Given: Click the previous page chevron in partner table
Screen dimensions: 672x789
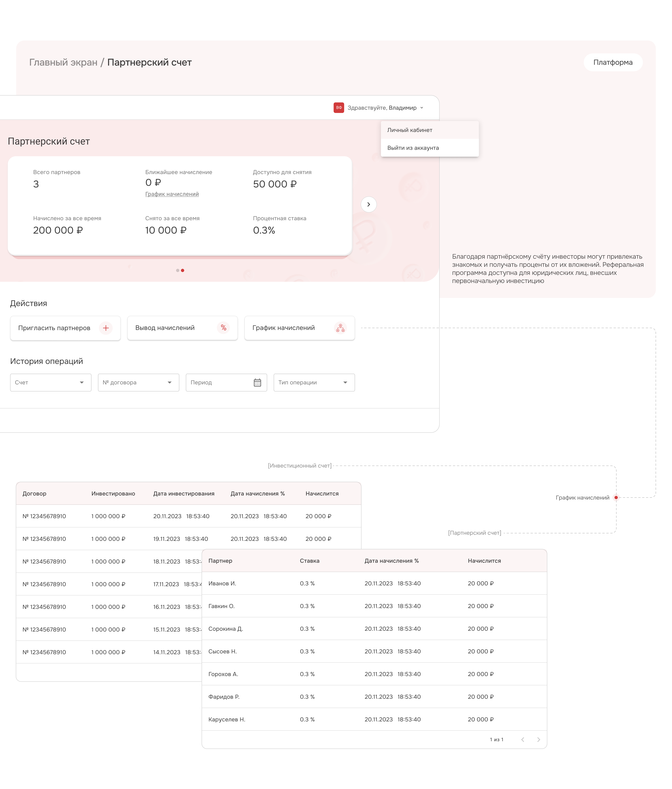Looking at the screenshot, I should [x=523, y=740].
